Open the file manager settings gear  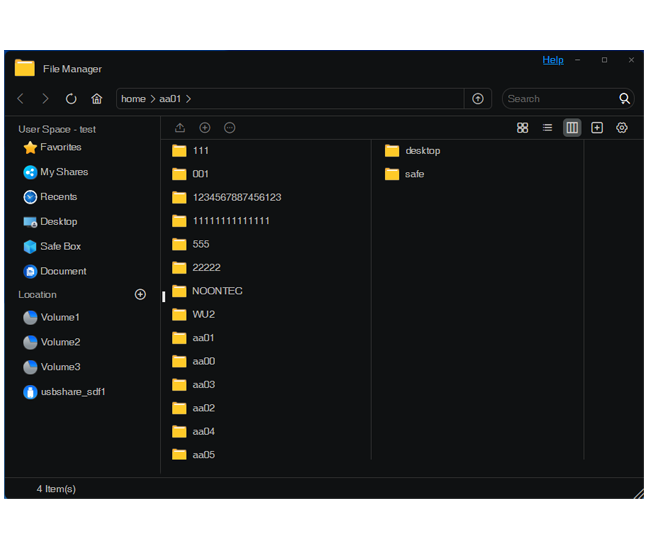coord(622,128)
